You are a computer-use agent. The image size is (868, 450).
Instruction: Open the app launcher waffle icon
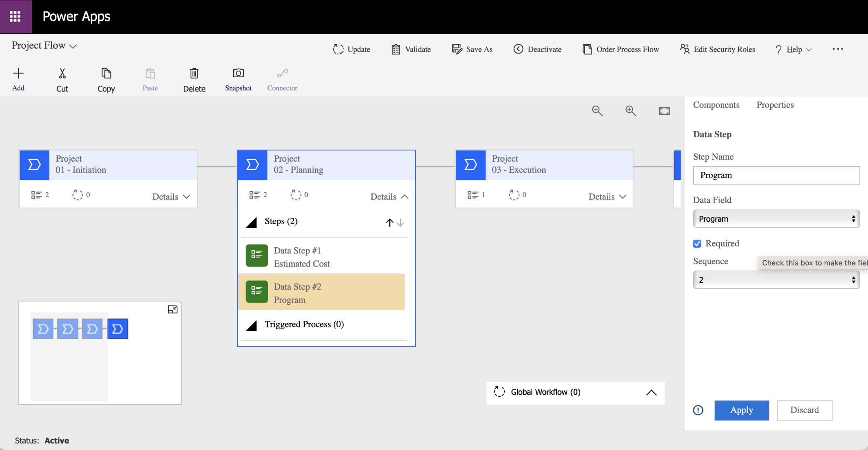coord(15,16)
